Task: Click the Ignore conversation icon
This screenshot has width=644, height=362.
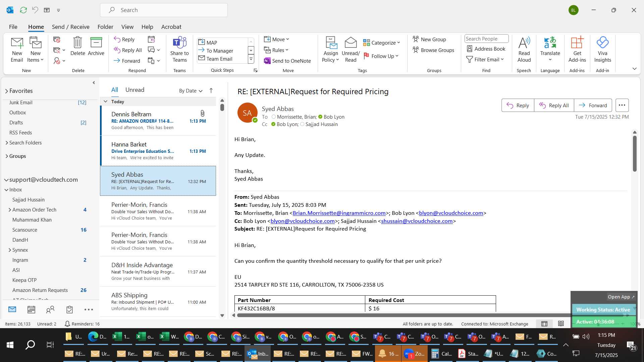Action: point(57,40)
